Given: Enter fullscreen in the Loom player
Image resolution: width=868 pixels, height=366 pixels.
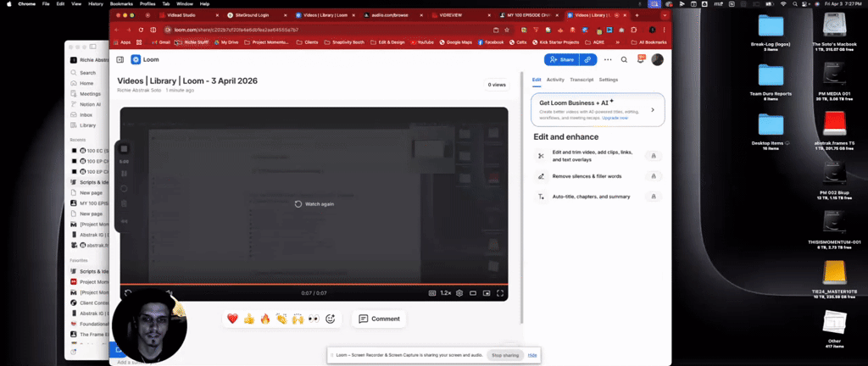Looking at the screenshot, I should pyautogui.click(x=500, y=293).
